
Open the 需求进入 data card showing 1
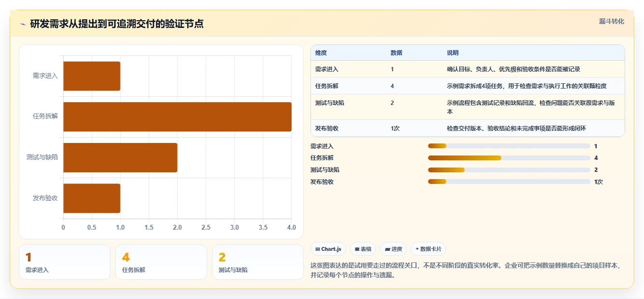pyautogui.click(x=65, y=262)
